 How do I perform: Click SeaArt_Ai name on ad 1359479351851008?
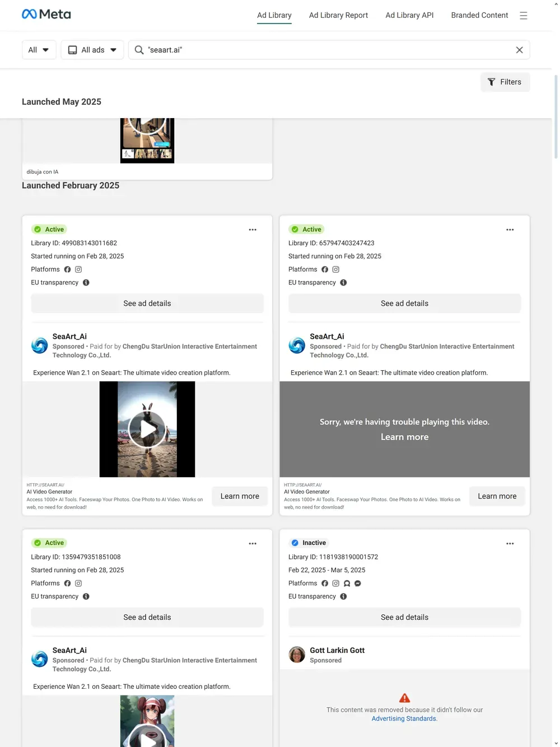click(x=69, y=650)
